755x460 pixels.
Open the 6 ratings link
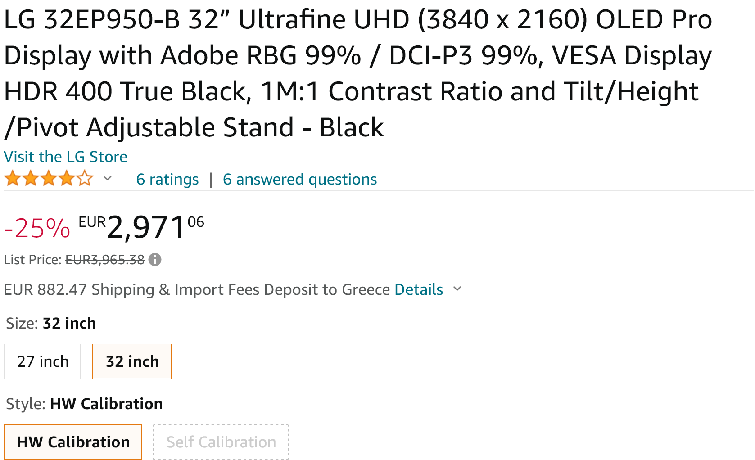tap(167, 179)
